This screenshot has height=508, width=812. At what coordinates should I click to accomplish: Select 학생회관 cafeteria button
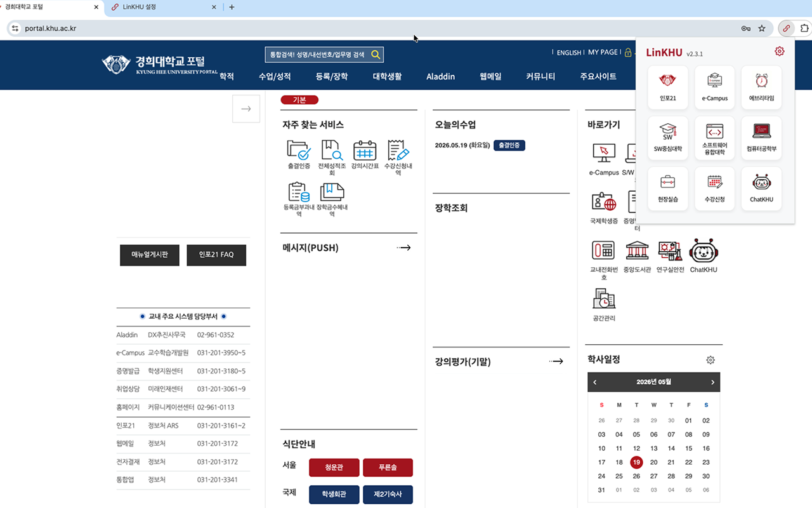(x=334, y=495)
